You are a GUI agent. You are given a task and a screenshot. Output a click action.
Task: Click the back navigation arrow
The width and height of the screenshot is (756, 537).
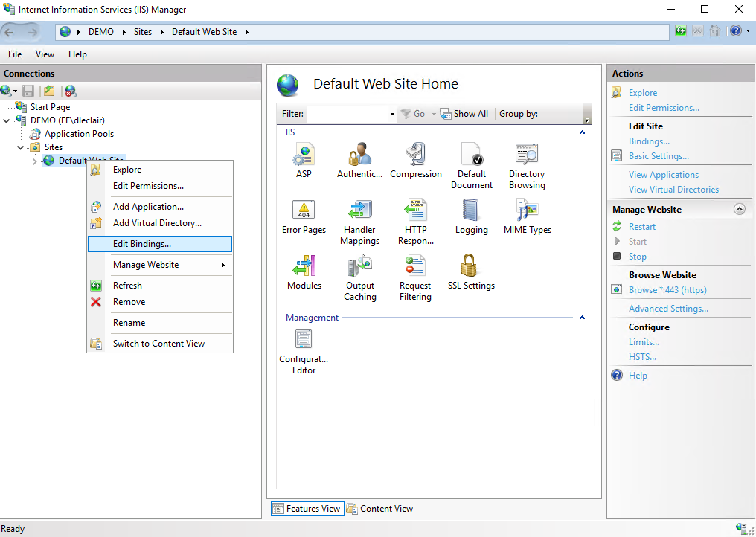tap(10, 32)
